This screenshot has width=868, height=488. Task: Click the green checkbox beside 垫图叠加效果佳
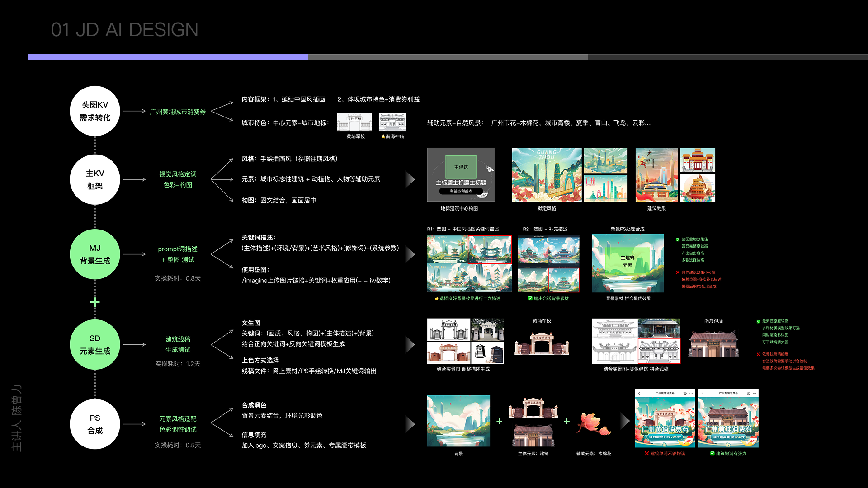[678, 239]
